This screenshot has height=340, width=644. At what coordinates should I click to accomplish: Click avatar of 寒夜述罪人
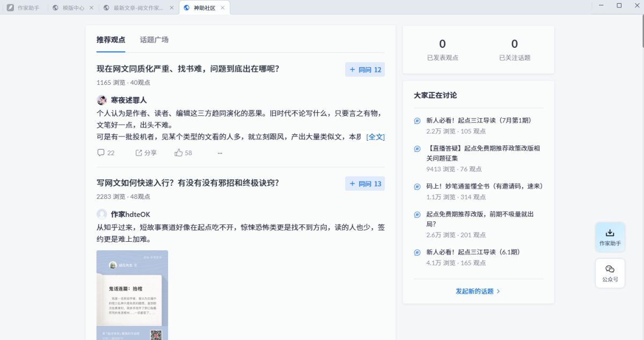[x=101, y=100]
